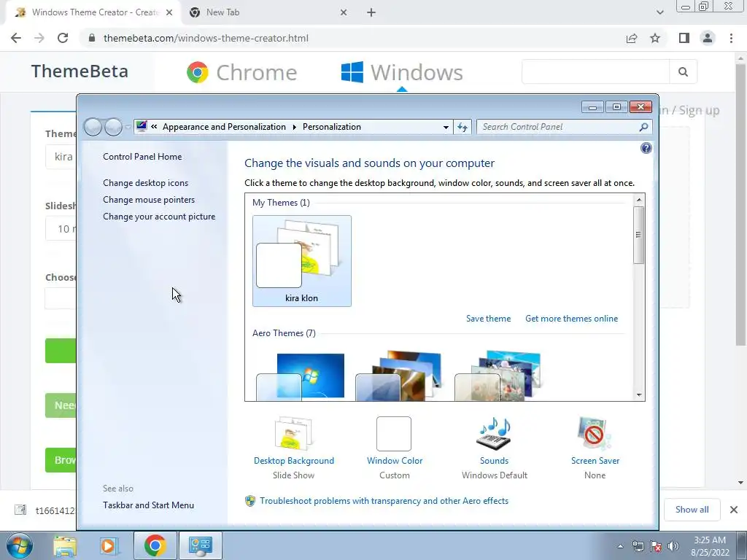Open Chrome profile avatar icon

tap(708, 38)
